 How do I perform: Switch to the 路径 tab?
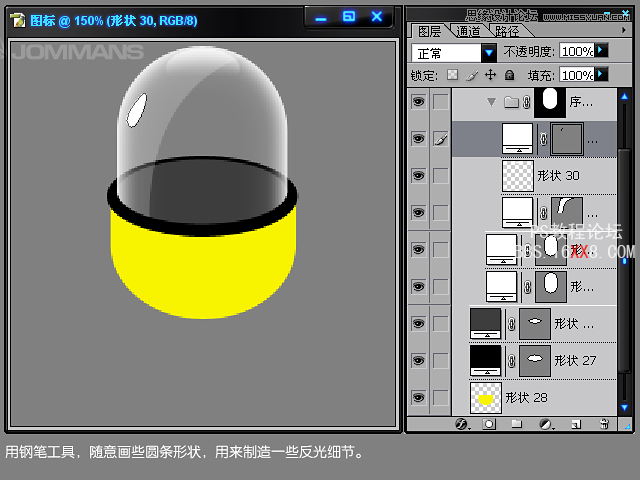pos(507,32)
